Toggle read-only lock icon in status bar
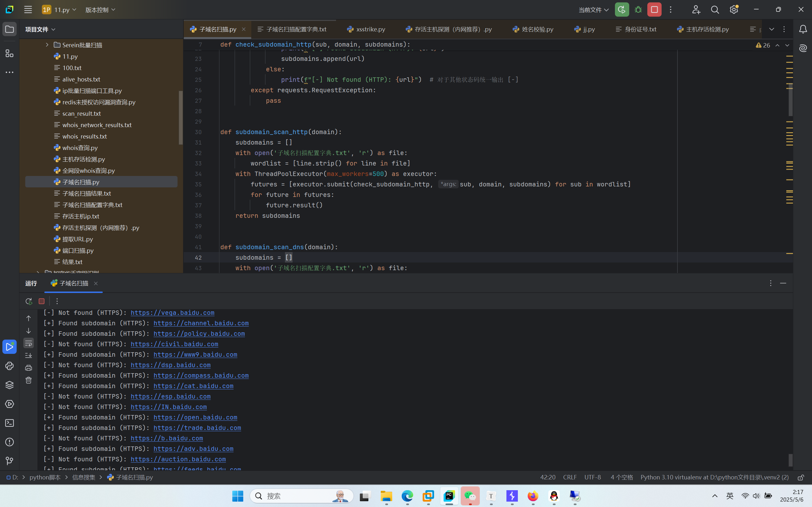 point(801,478)
